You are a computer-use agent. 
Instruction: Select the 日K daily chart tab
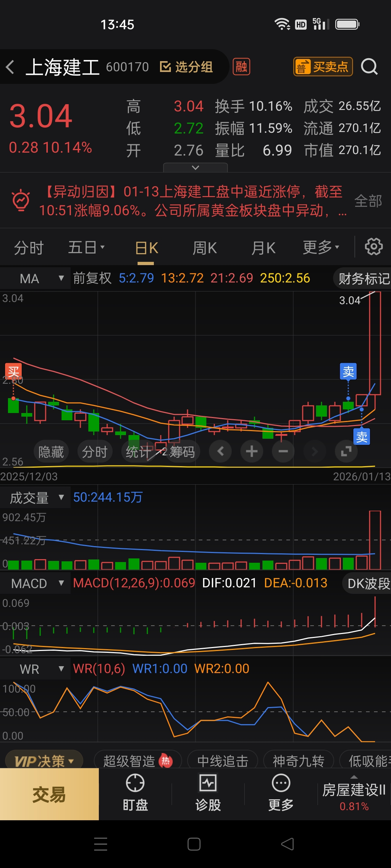coord(147,248)
